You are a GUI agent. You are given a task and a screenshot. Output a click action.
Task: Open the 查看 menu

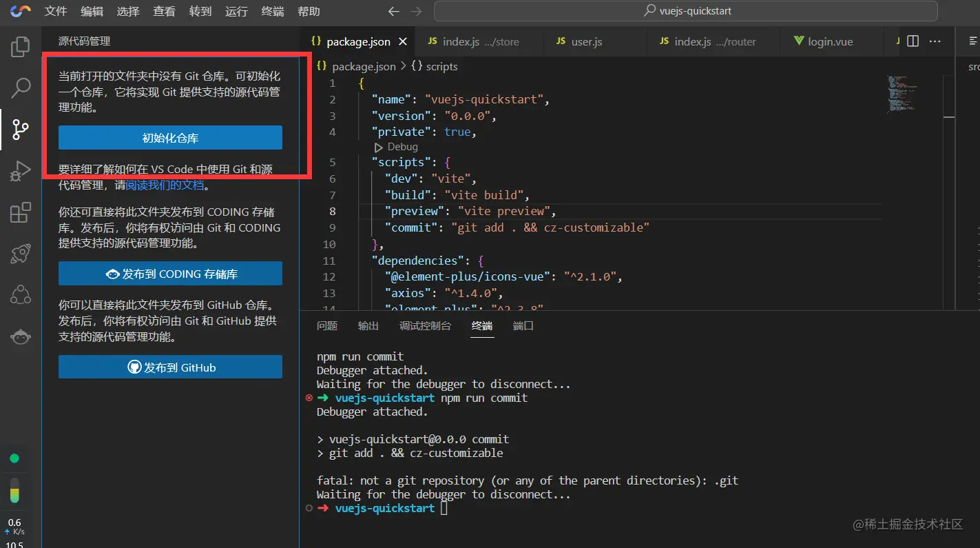164,11
